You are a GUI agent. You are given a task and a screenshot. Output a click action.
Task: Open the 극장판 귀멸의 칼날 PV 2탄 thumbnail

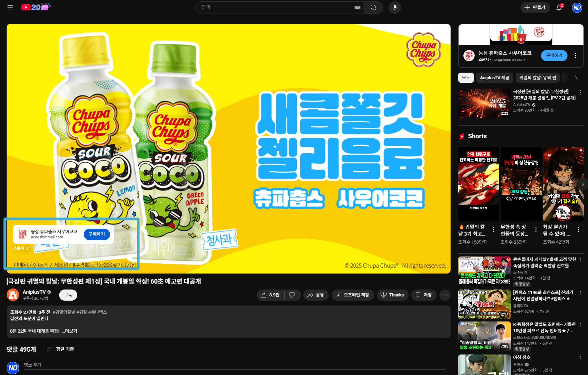coord(484,103)
